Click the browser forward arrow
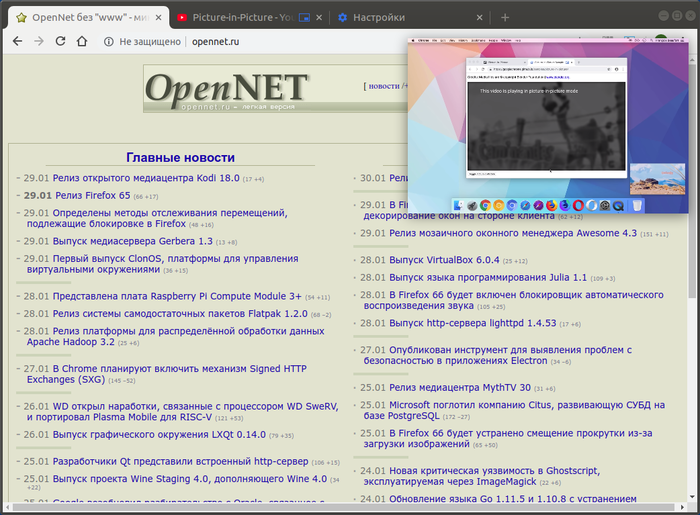This screenshot has height=515, width=700. (x=38, y=41)
